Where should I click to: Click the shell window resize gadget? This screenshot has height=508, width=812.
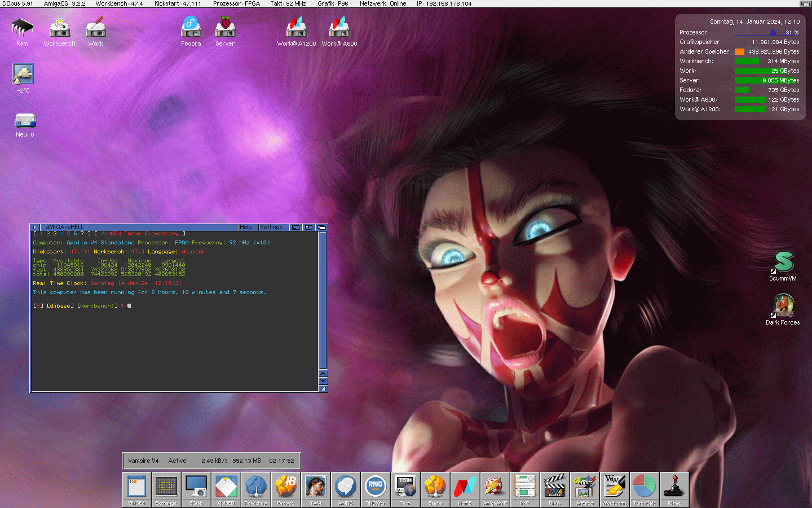click(323, 389)
